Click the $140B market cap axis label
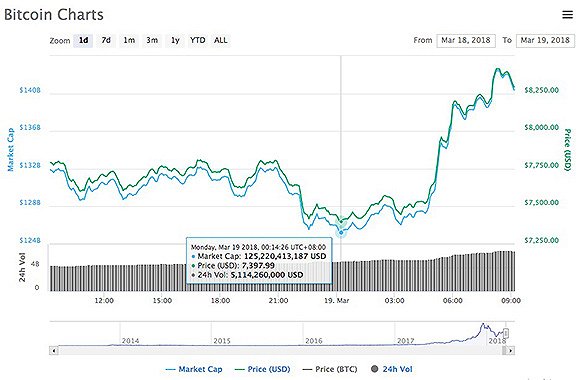Screen dimensions: 580x380 pos(30,90)
